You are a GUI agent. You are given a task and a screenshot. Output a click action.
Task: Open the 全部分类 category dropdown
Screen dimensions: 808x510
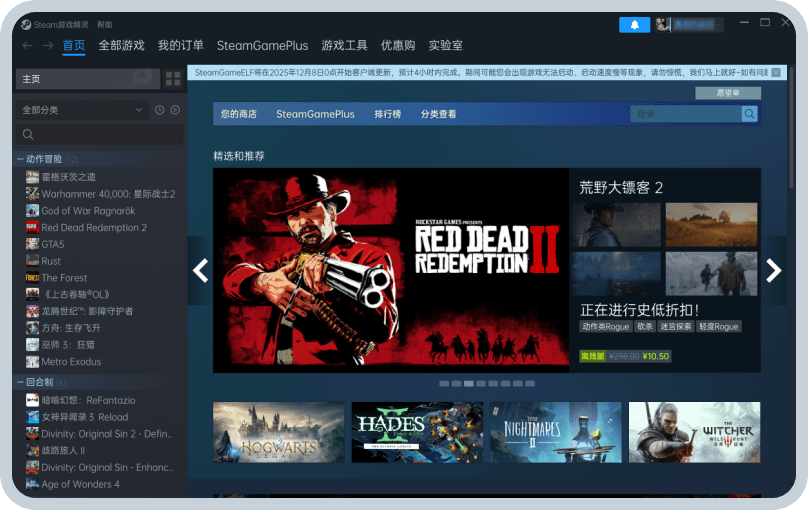tap(82, 109)
